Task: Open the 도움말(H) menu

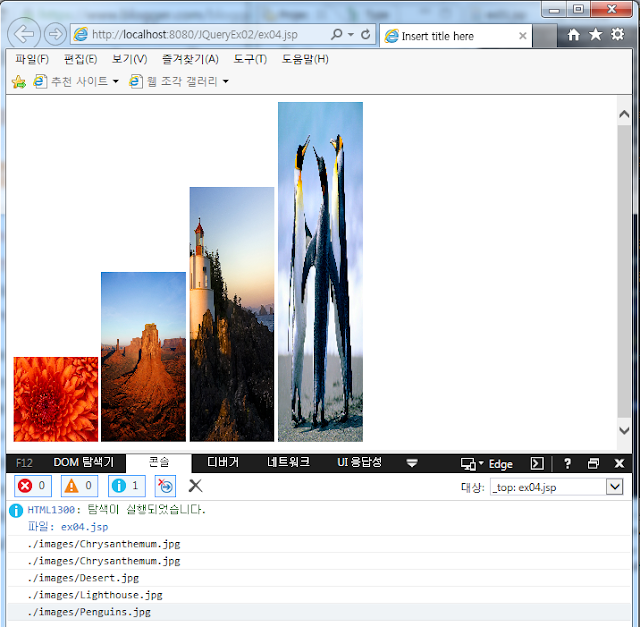Action: tap(305, 59)
